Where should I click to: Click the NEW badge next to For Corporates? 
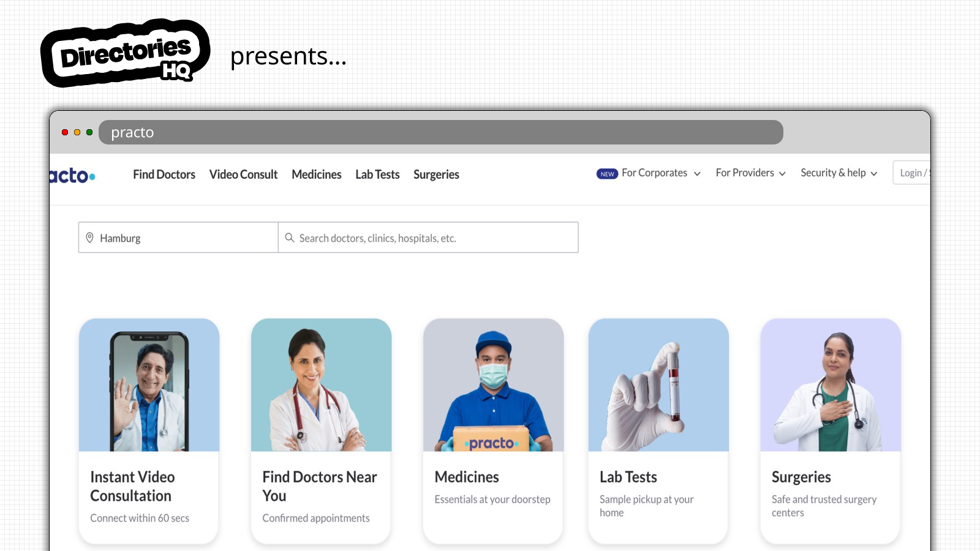(x=607, y=174)
